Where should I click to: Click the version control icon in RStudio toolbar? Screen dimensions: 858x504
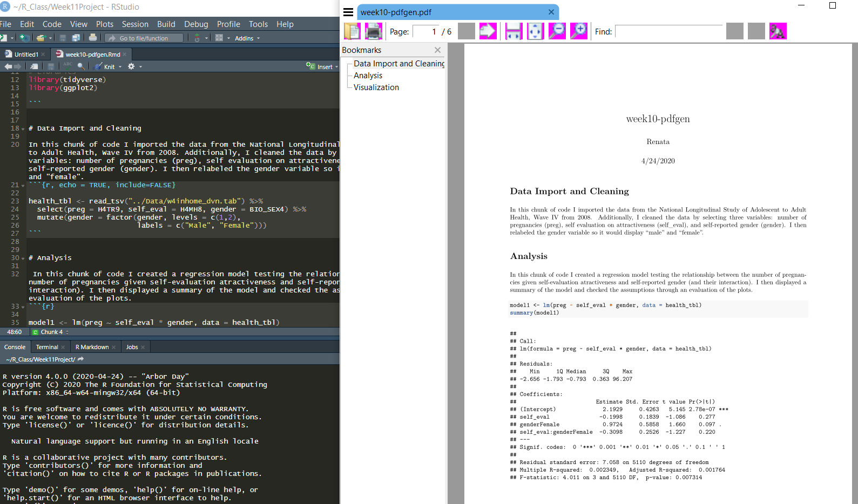click(x=197, y=38)
